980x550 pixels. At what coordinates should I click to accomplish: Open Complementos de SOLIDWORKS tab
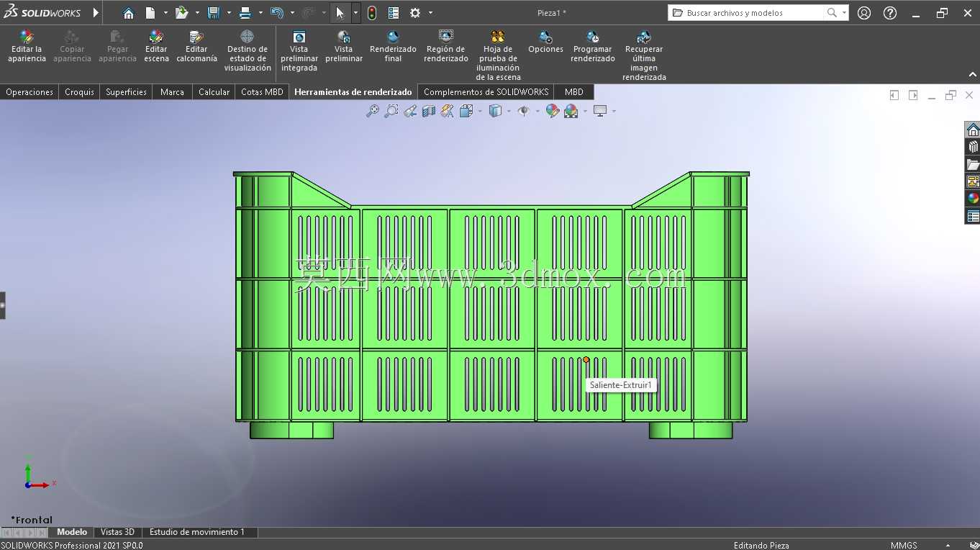[x=486, y=92]
